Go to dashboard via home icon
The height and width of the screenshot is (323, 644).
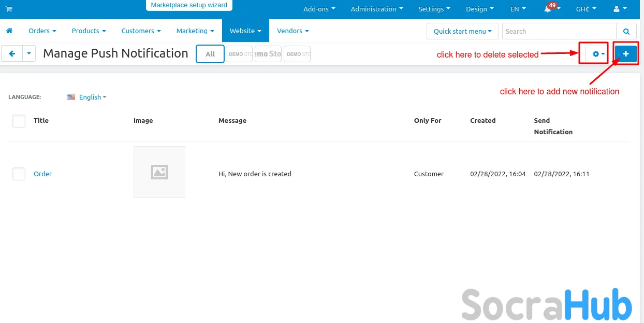pyautogui.click(x=9, y=31)
